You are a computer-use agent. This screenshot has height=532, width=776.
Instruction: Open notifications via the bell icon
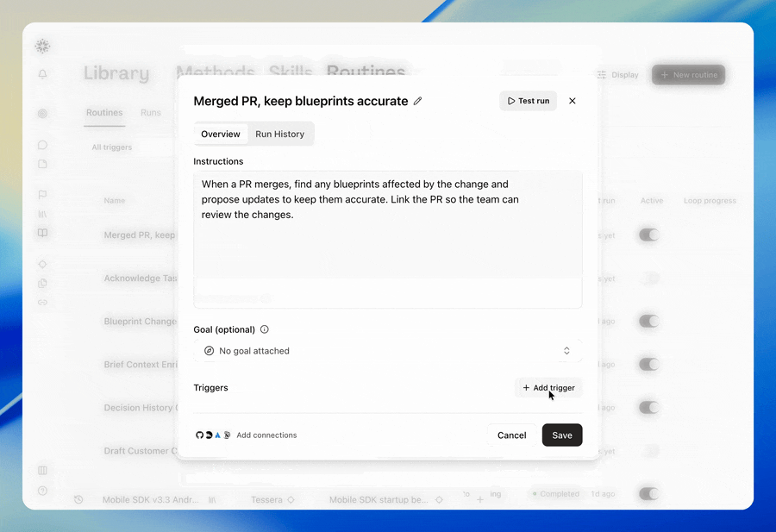coord(42,74)
